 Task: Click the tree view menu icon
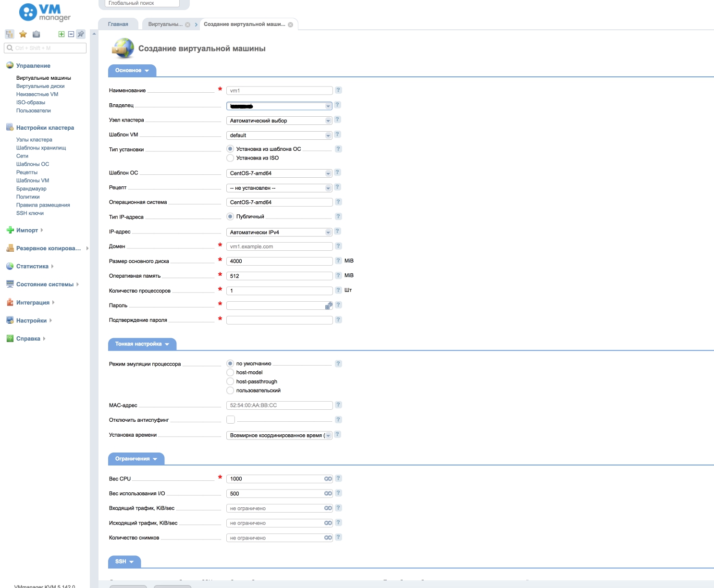10,34
